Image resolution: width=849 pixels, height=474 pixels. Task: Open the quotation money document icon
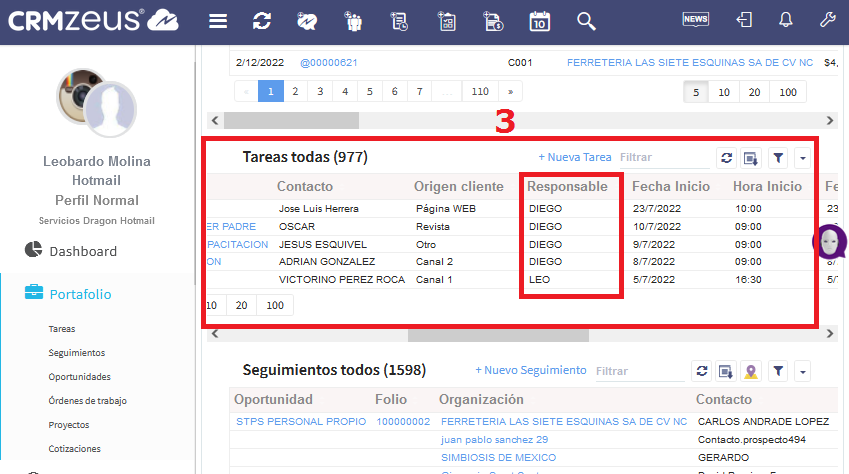click(493, 21)
